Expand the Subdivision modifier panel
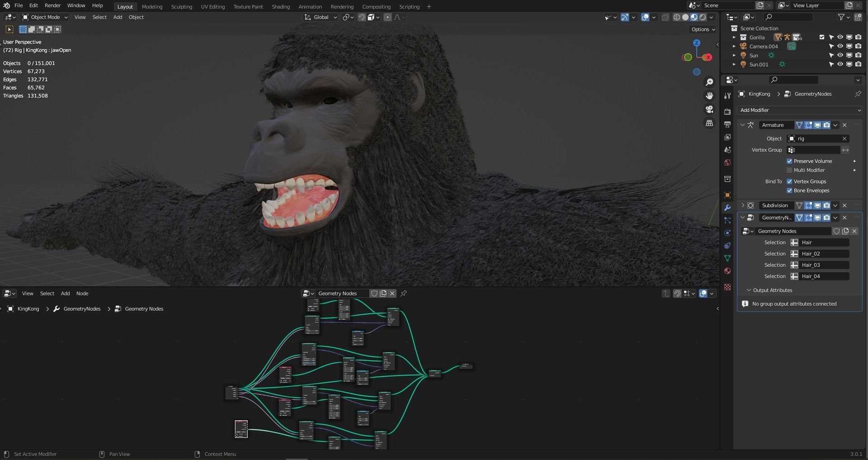Viewport: 868px width, 460px height. click(x=742, y=205)
